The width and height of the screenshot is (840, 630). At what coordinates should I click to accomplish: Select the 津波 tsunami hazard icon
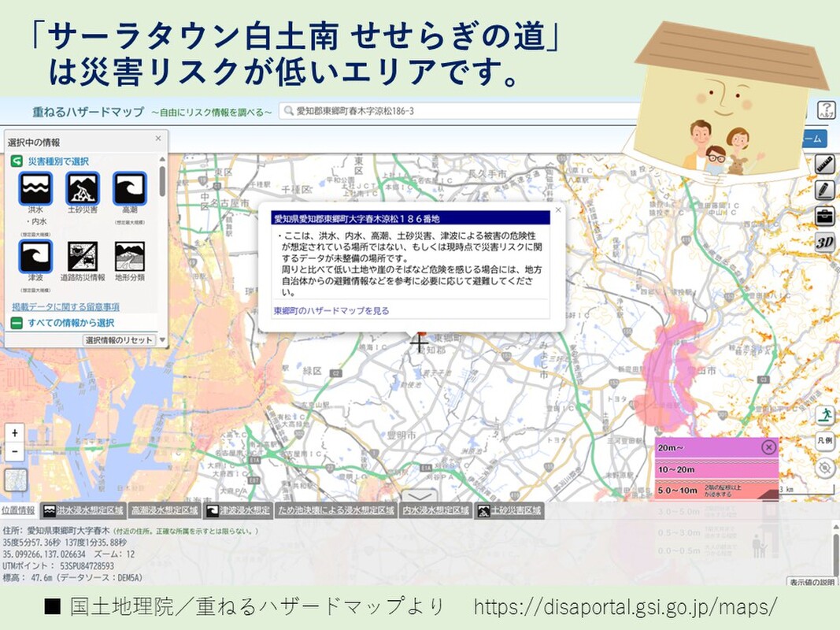pyautogui.click(x=36, y=257)
